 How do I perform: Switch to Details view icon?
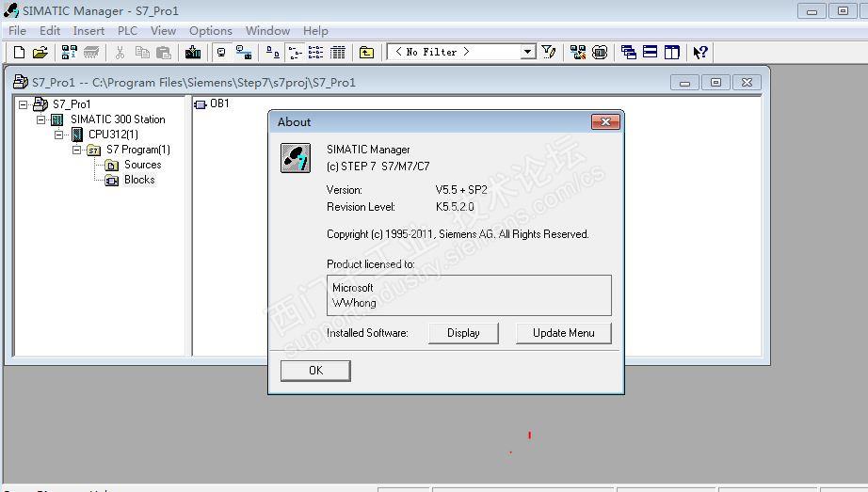click(x=338, y=53)
